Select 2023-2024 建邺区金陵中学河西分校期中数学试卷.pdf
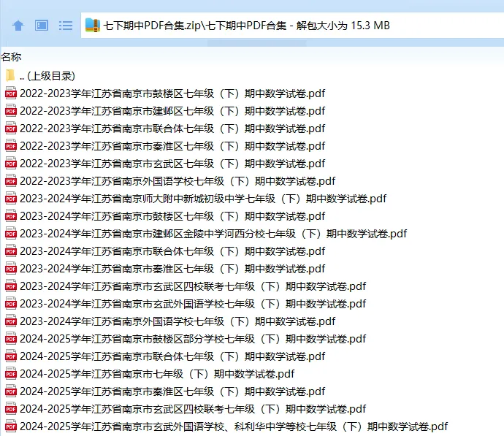Viewport: 504px width, 436px height. coord(213,234)
